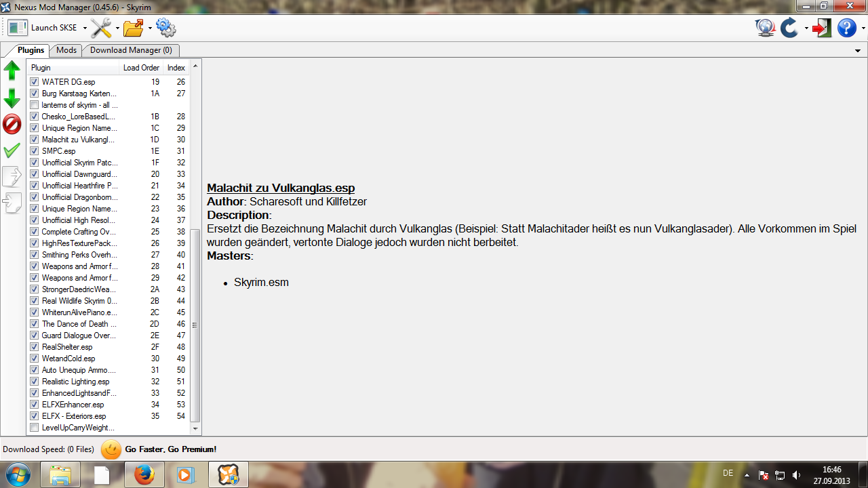Open the settings gear icon
The height and width of the screenshot is (488, 868).
(x=165, y=28)
